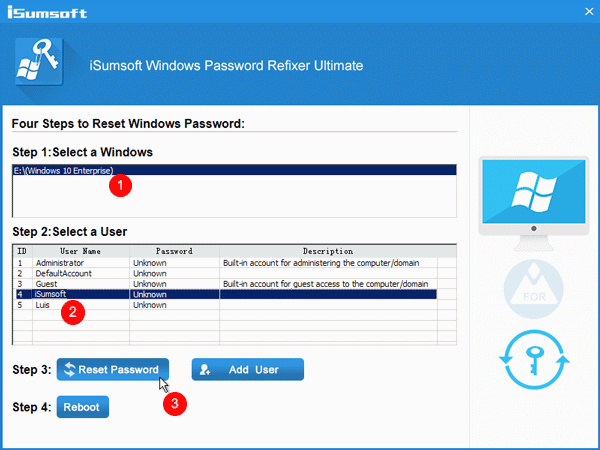
Task: Click the person icon in Add User
Action: coord(205,369)
